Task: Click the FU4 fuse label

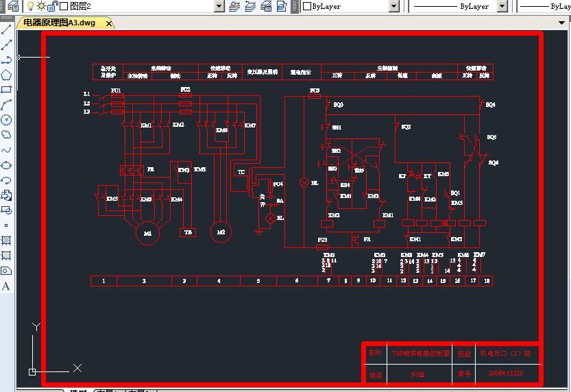Action: click(x=278, y=184)
